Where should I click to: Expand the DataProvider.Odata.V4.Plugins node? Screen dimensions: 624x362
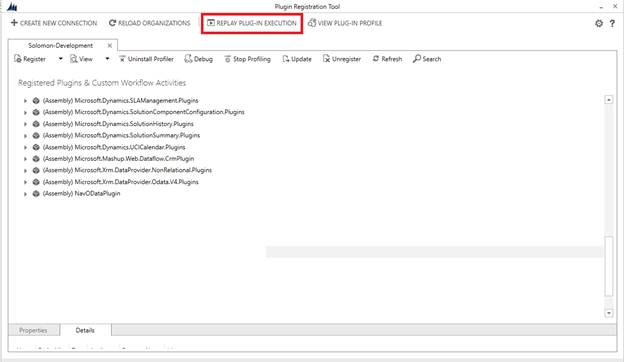click(25, 182)
